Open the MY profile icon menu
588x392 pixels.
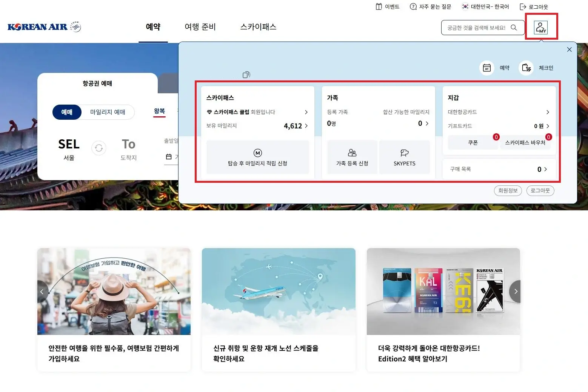coord(541,27)
